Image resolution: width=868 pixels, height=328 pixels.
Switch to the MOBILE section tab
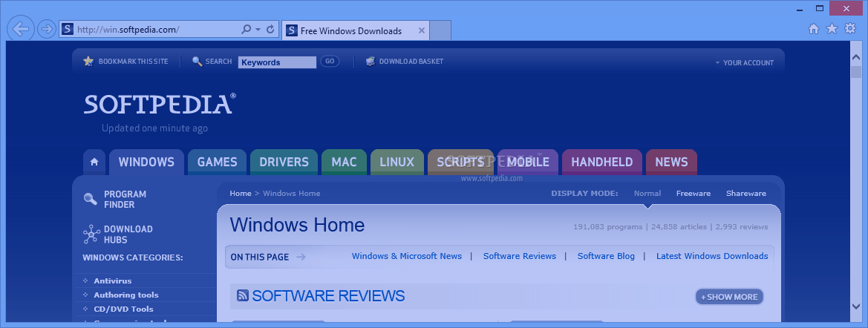pyautogui.click(x=528, y=162)
